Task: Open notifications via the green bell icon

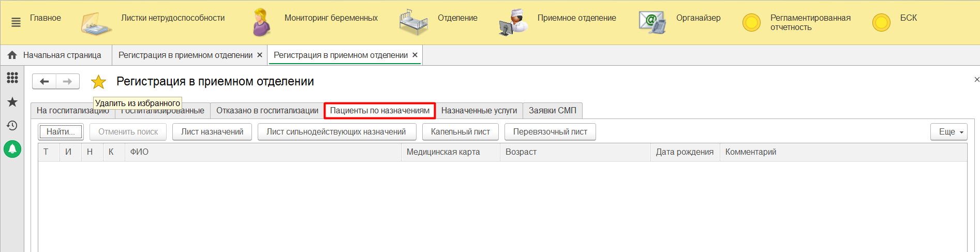Action: (x=12, y=149)
